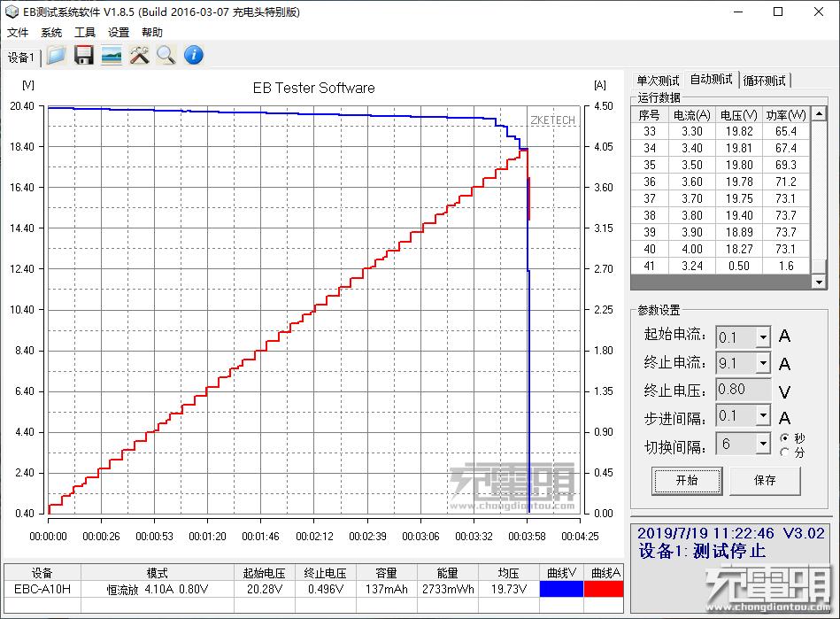
Task: Open the 步进间隔 step interval dropdown
Action: [x=764, y=414]
